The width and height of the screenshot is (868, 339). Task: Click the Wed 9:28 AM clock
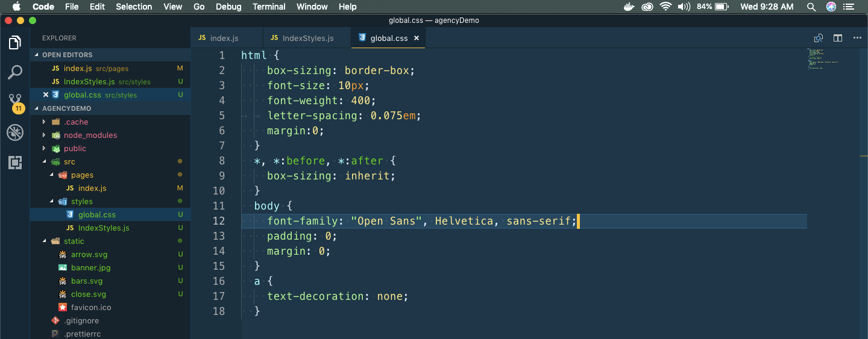767,7
